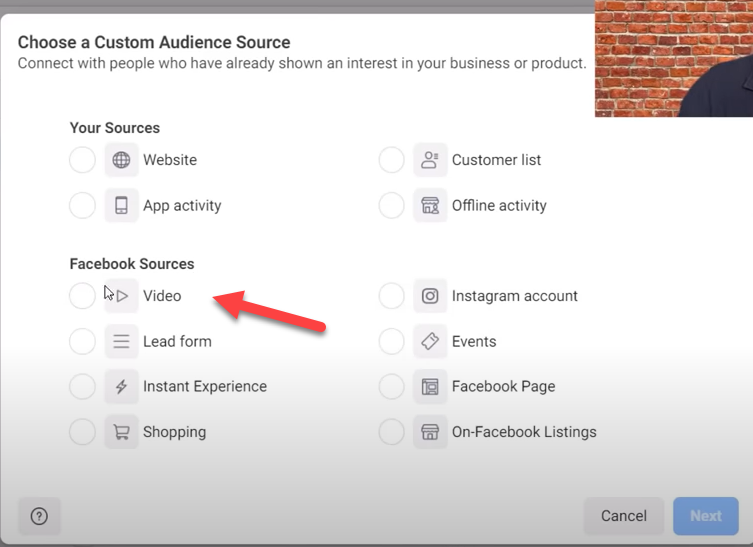Select the On-Facebook Listings radio button
The height and width of the screenshot is (547, 753).
pyautogui.click(x=391, y=432)
